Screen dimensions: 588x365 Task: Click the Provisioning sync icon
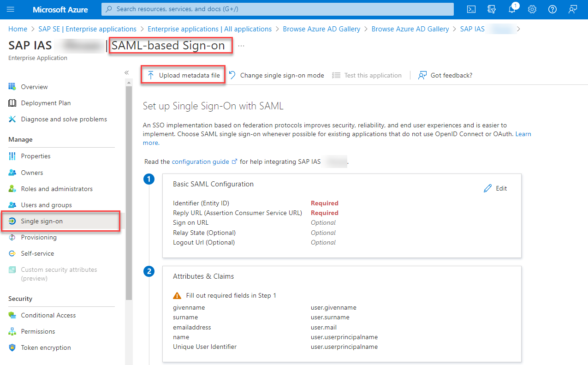(12, 237)
